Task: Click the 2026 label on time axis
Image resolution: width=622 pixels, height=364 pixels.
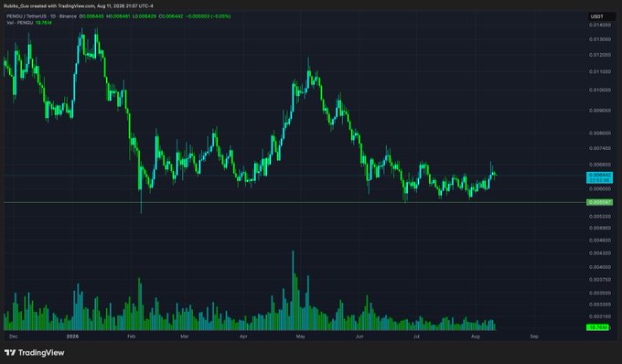Action: (x=72, y=337)
